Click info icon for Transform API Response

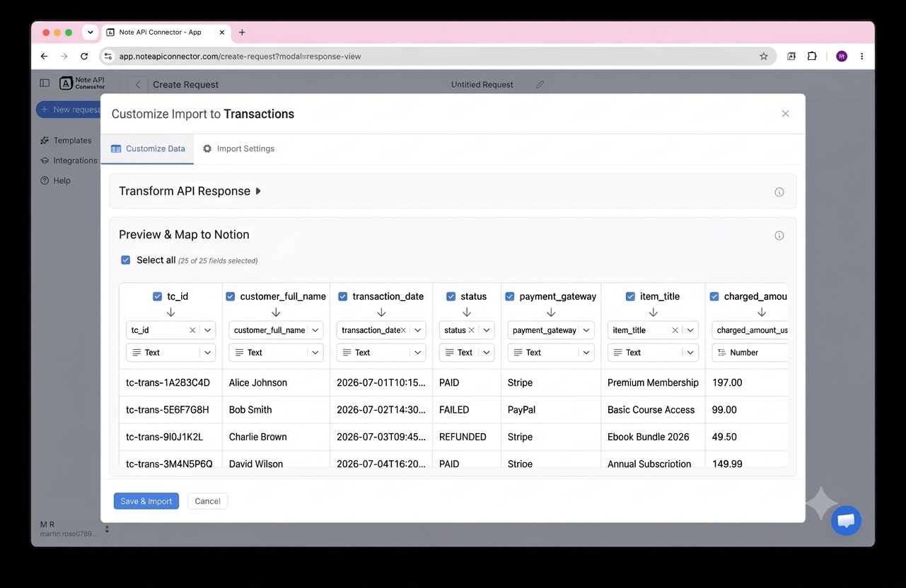(779, 192)
